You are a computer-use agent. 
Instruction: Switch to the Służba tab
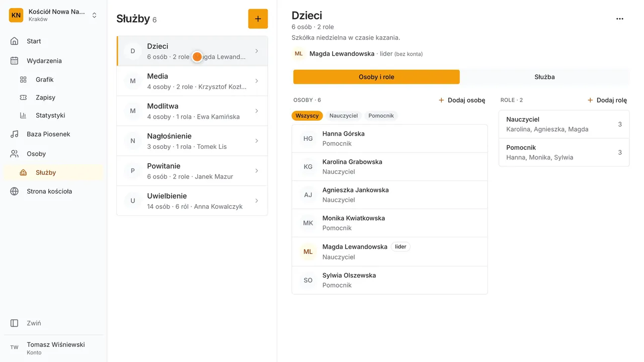click(x=544, y=77)
